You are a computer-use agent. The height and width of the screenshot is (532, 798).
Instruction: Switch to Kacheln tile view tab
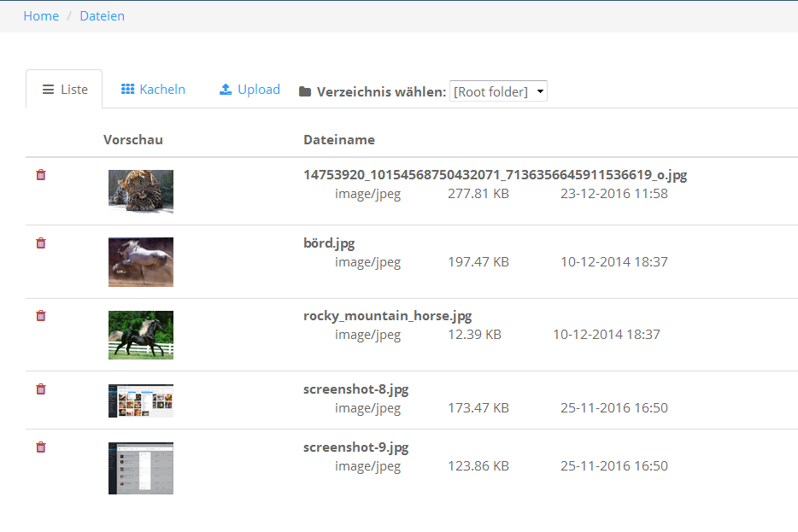point(161,90)
